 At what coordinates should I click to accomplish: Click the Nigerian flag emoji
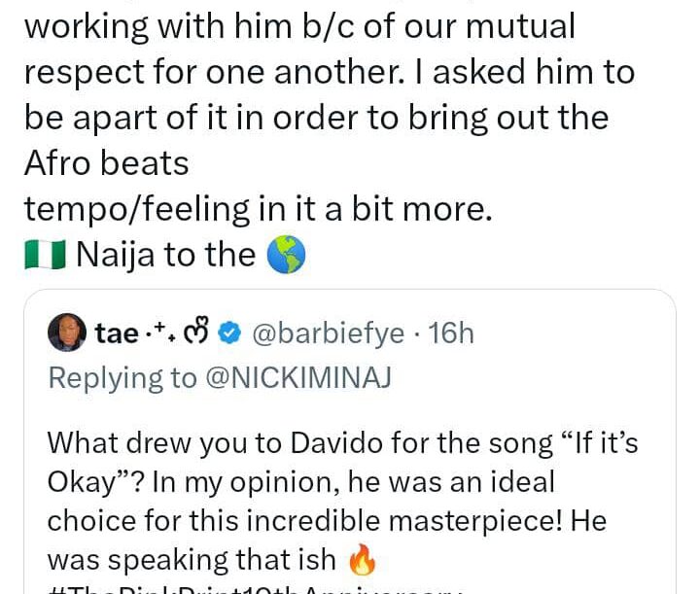pyautogui.click(x=46, y=255)
